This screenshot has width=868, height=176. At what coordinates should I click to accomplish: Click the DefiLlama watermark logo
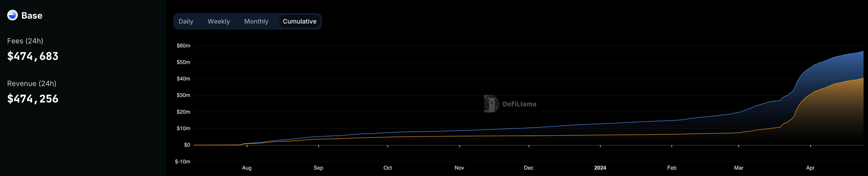510,104
